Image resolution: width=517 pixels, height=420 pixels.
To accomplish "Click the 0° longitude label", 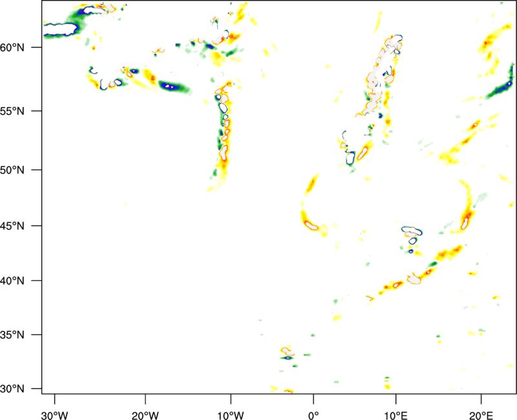I will click(313, 415).
